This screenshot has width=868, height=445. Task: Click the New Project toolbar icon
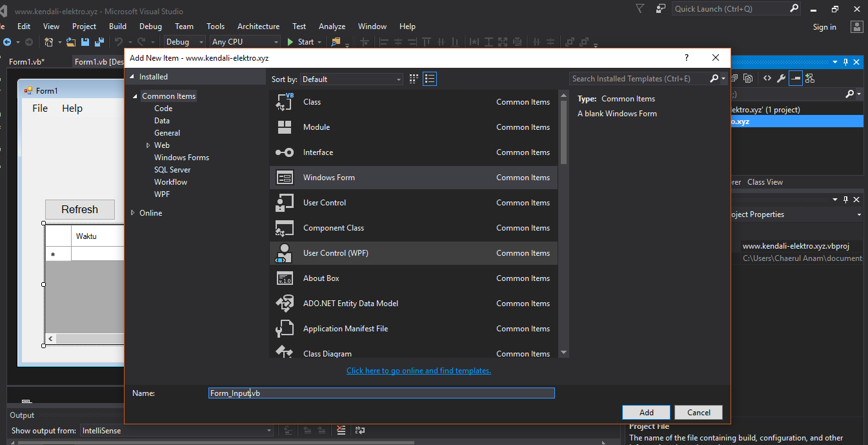tap(49, 42)
